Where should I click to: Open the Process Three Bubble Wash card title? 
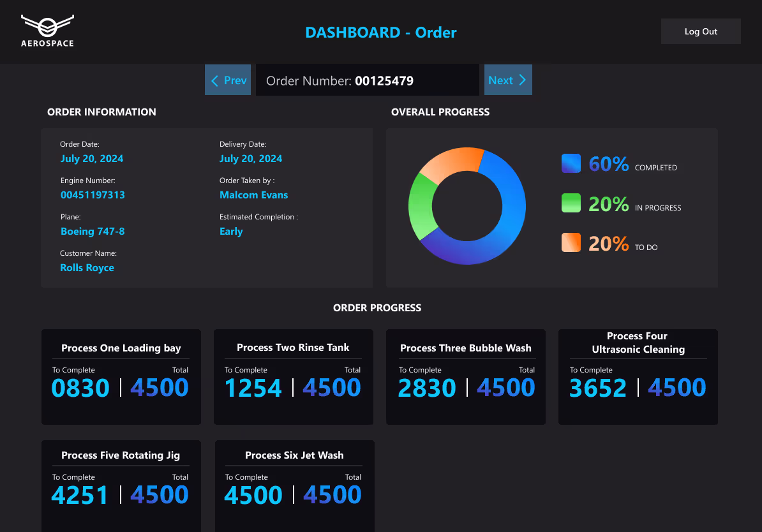[465, 348]
